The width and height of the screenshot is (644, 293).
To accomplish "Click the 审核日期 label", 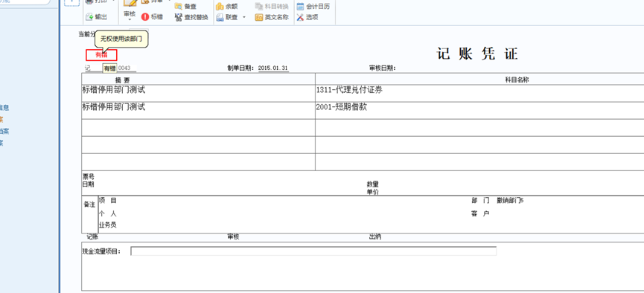I will pos(383,68).
